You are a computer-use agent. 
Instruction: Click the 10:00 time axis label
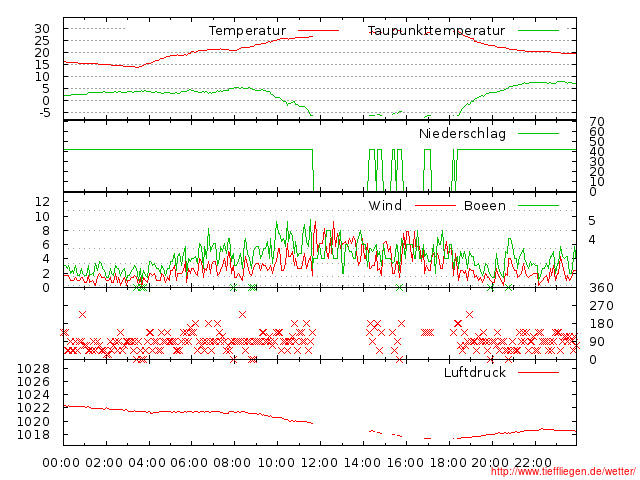[x=276, y=462]
